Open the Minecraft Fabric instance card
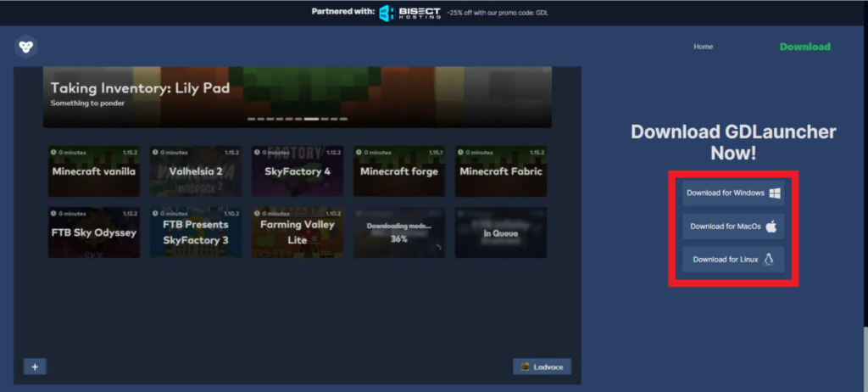Image resolution: width=868 pixels, height=392 pixels. point(501,171)
